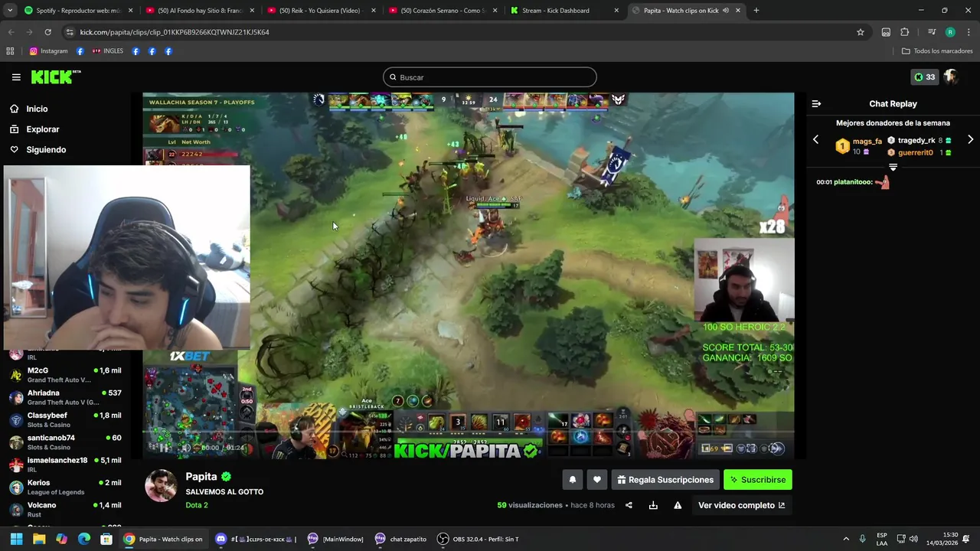The width and height of the screenshot is (980, 551).
Task: Open Classybeef channel in sidebar
Action: [x=65, y=419]
